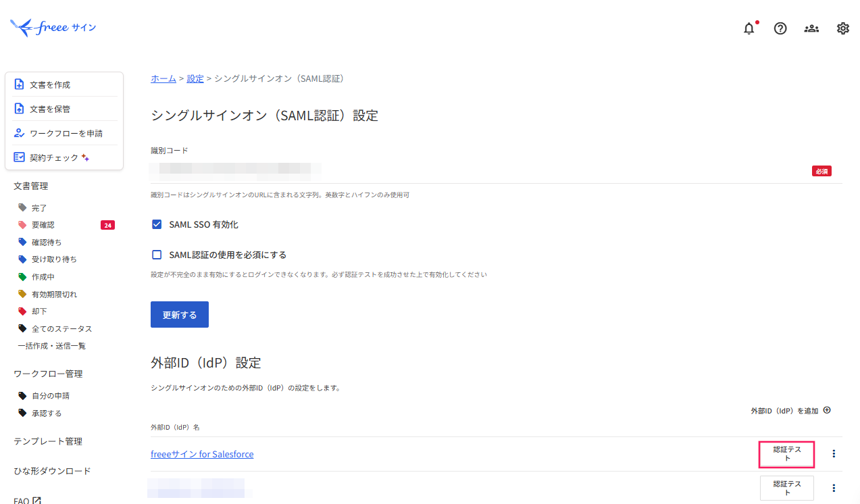Open the 有効期限切れ status list

point(54,295)
